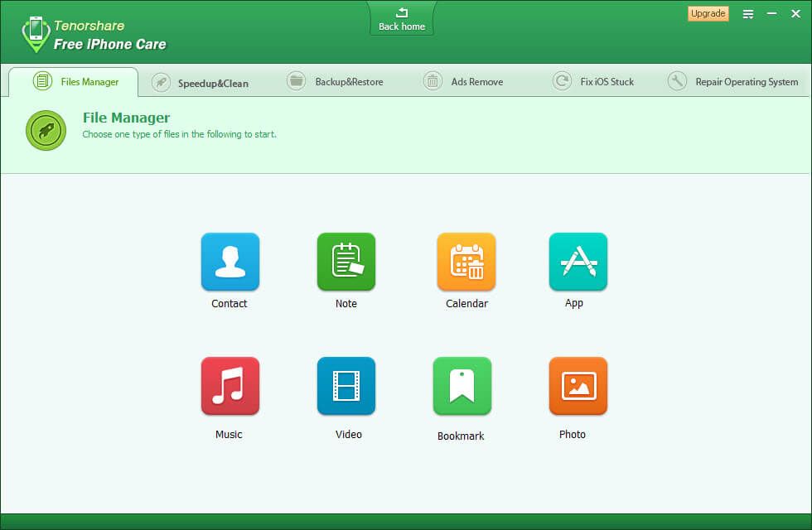The image size is (812, 530).
Task: Open the Fix iOS Stuck tab
Action: click(593, 82)
